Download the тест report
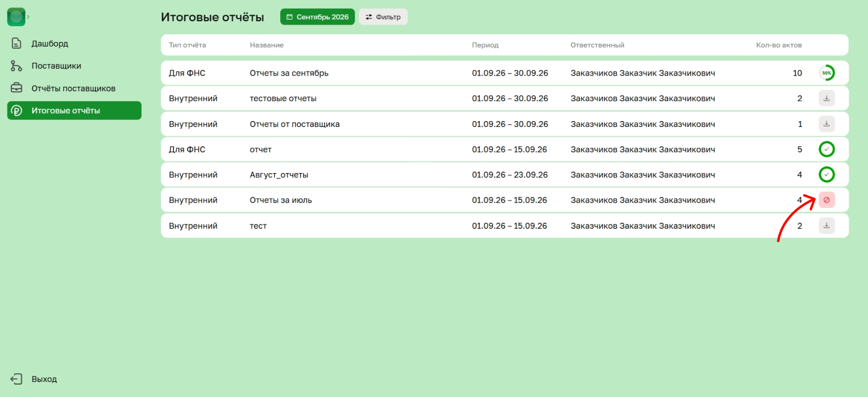This screenshot has width=868, height=397. tap(827, 226)
